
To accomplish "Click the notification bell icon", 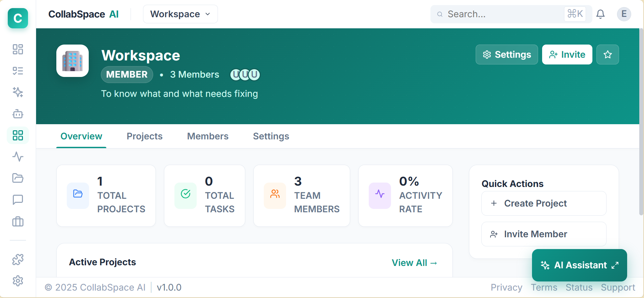I will 600,14.
